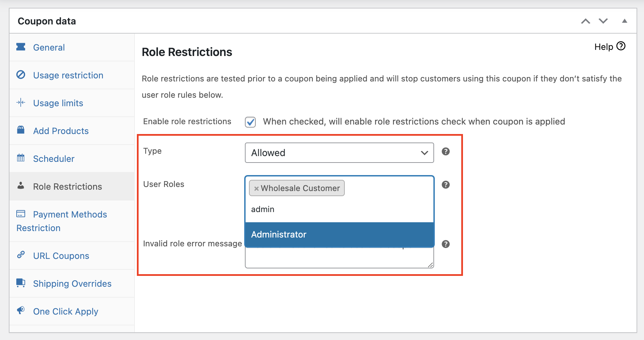This screenshot has height=340, width=644.
Task: Remove the Wholesale Customer role tag
Action: click(256, 189)
